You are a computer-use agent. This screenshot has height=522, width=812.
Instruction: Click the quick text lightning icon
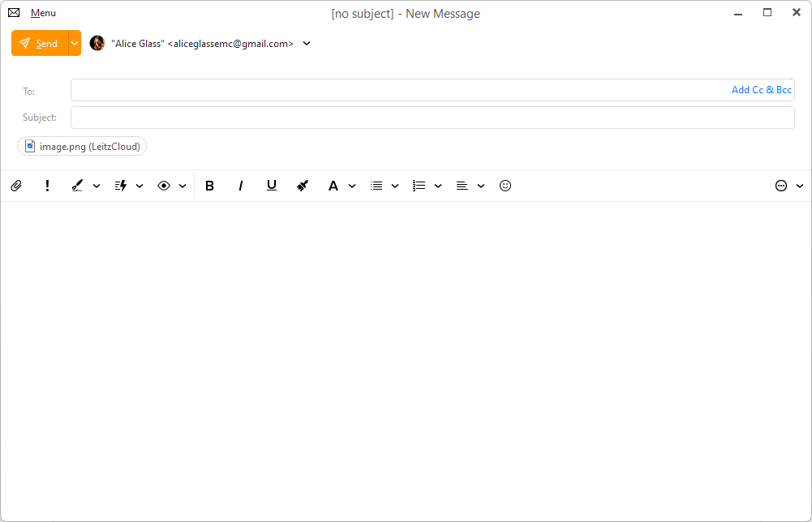pos(121,186)
